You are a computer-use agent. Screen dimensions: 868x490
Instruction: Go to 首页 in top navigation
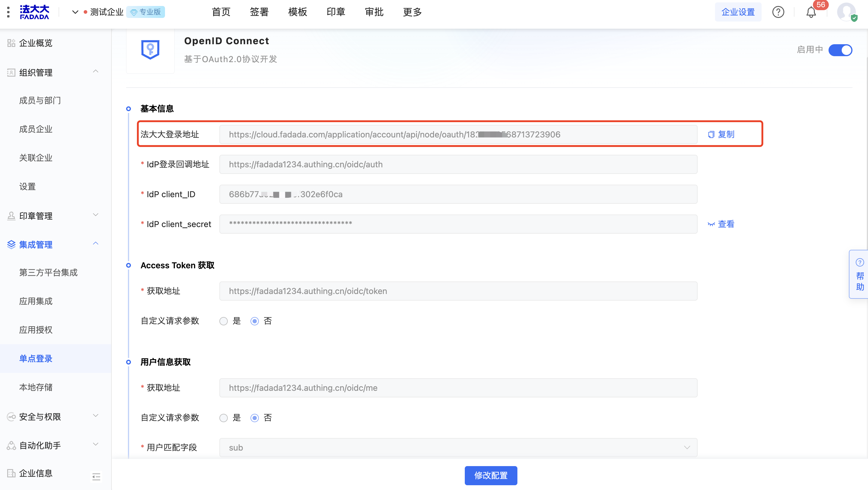(221, 12)
